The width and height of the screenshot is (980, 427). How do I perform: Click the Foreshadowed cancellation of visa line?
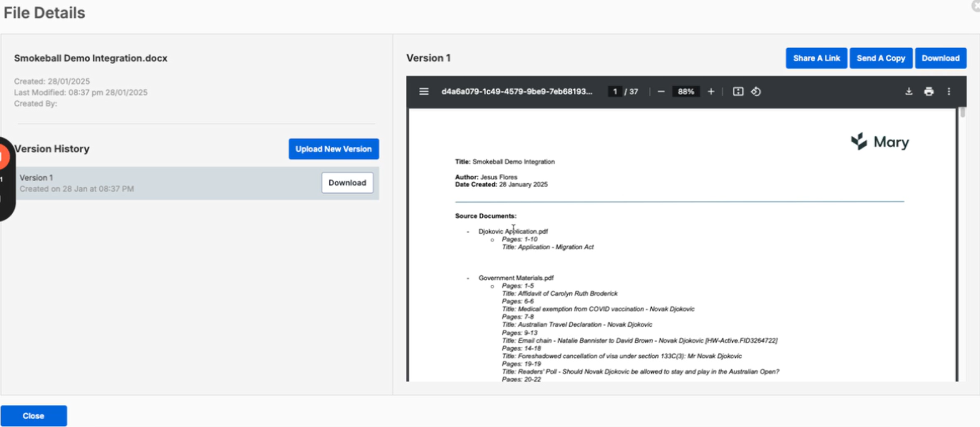[x=621, y=356]
